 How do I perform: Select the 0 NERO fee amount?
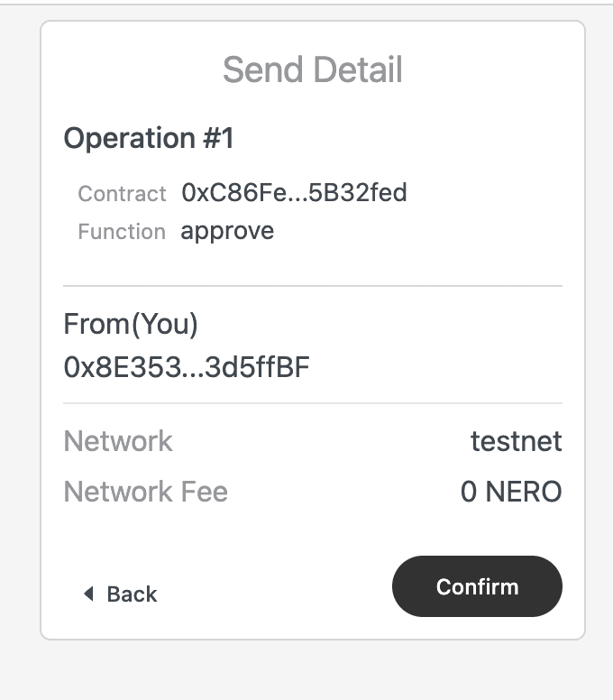pyautogui.click(x=510, y=492)
